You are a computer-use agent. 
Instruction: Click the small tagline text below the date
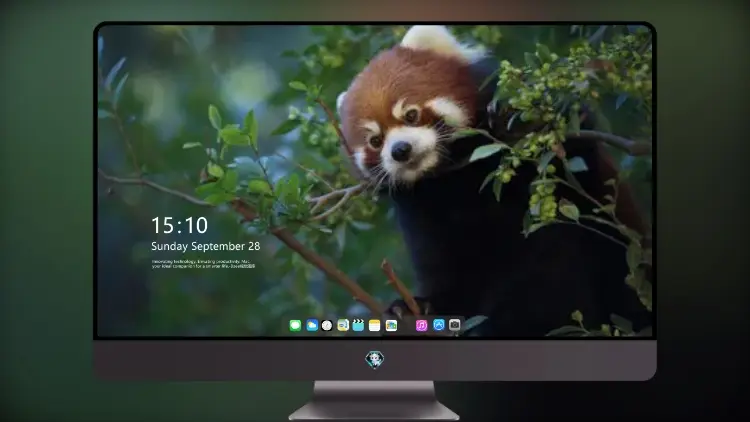(203, 264)
